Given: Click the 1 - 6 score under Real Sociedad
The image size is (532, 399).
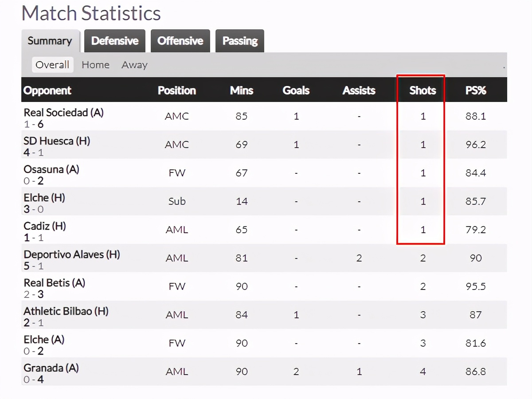Looking at the screenshot, I should point(34,124).
